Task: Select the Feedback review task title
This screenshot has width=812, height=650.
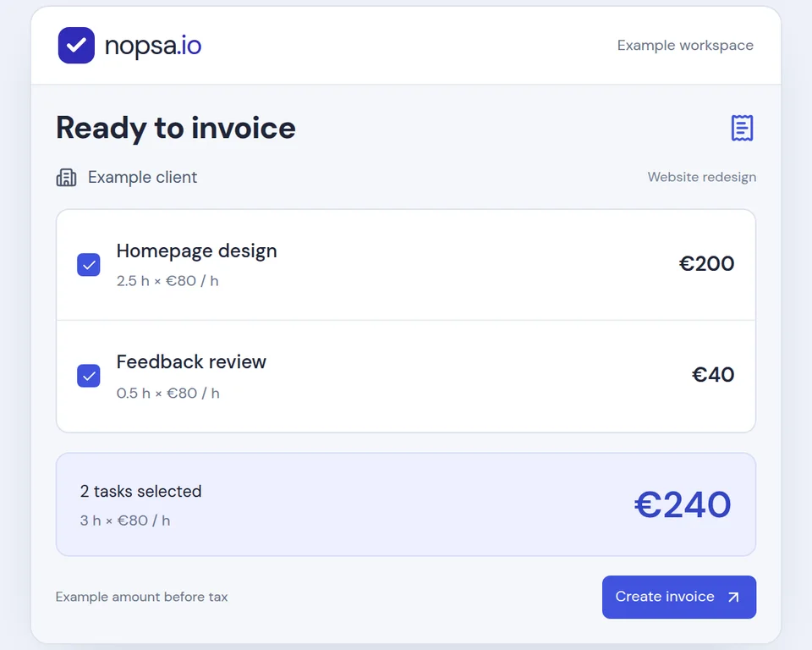Action: pyautogui.click(x=191, y=361)
